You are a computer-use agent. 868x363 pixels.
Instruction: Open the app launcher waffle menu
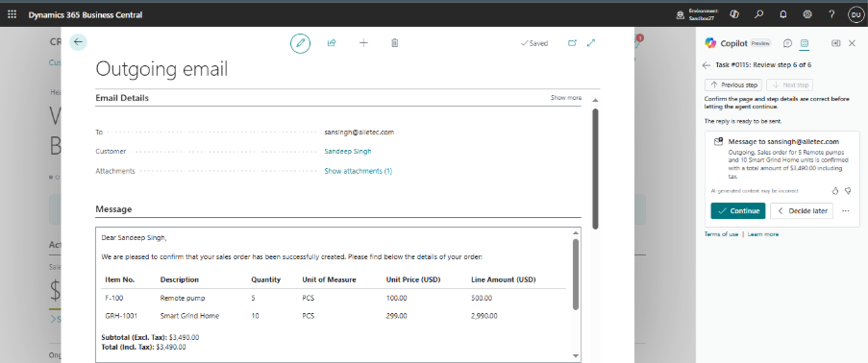coord(12,15)
